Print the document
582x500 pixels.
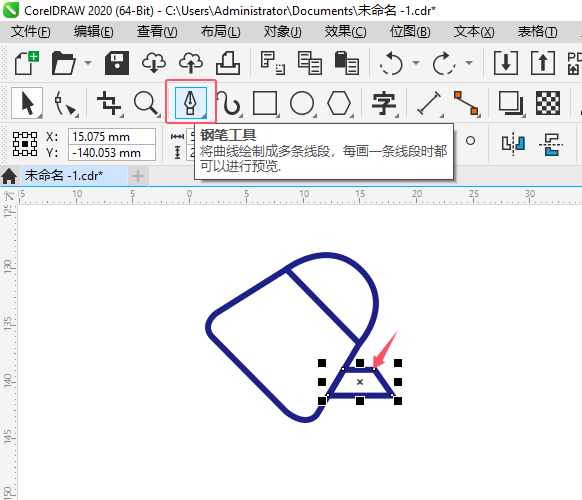pos(228,63)
